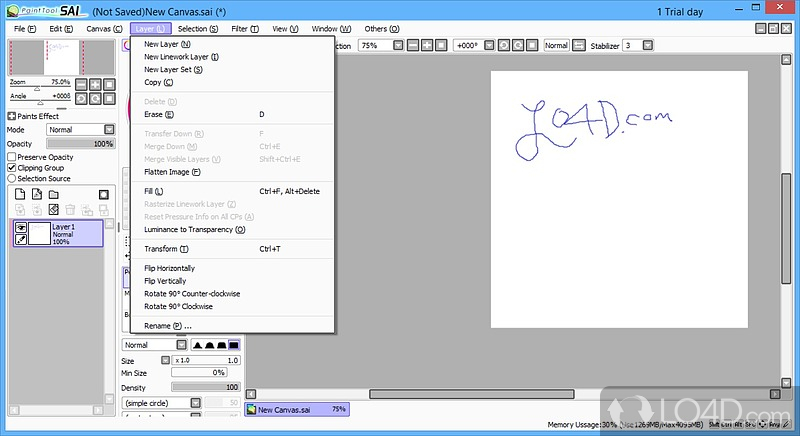Expand the Paints Effect section
Screen dimensions: 800x436
(x=11, y=116)
